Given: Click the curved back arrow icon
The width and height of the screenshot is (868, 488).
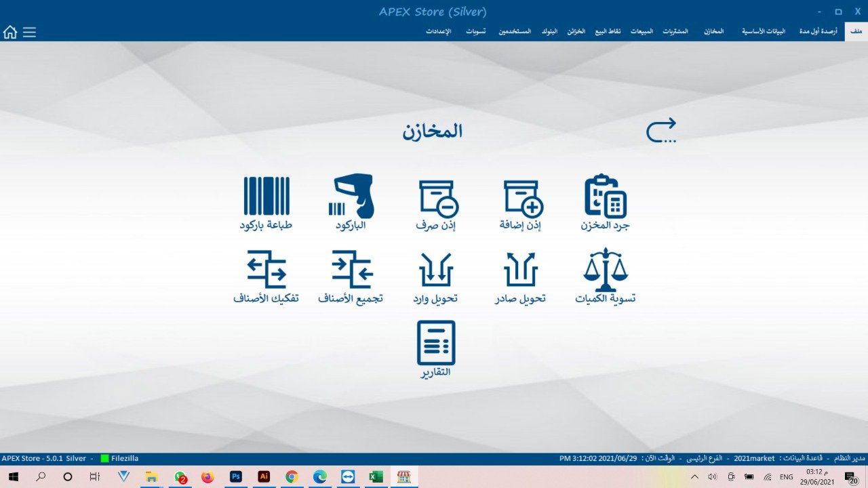Looking at the screenshot, I should (661, 130).
